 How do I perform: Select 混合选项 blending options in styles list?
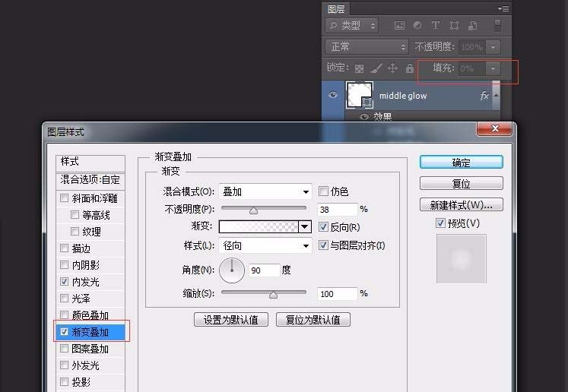pos(90,180)
